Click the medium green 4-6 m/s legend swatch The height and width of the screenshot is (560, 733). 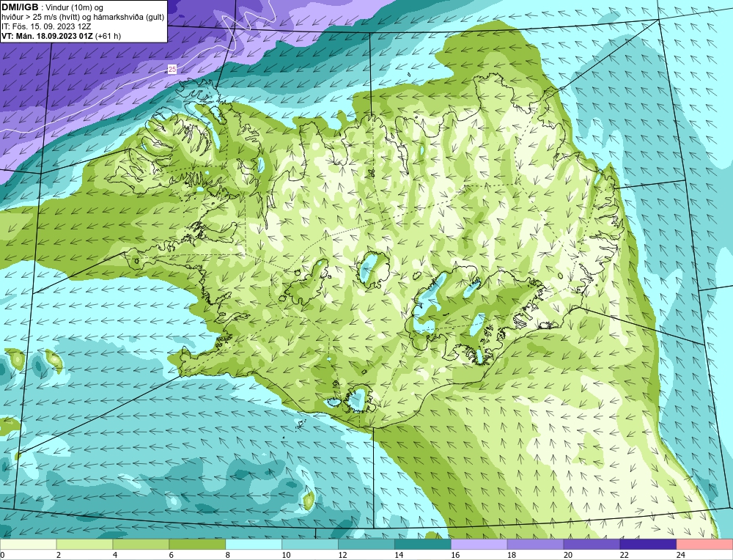click(x=141, y=545)
